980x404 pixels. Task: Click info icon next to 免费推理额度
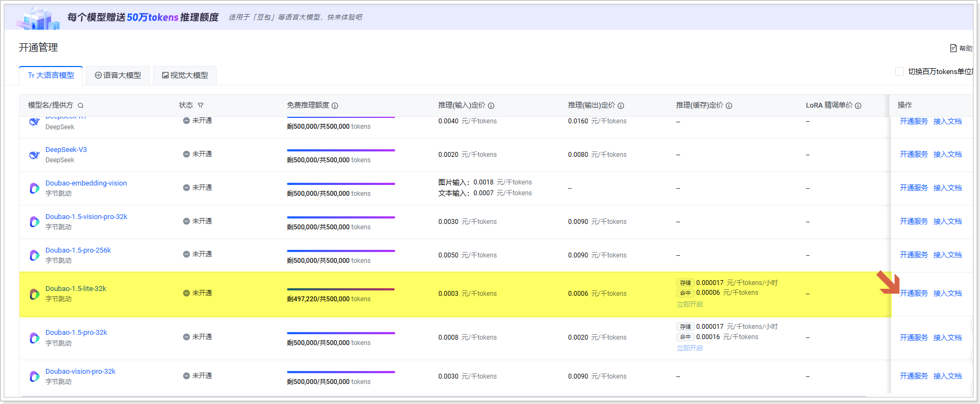(x=335, y=105)
